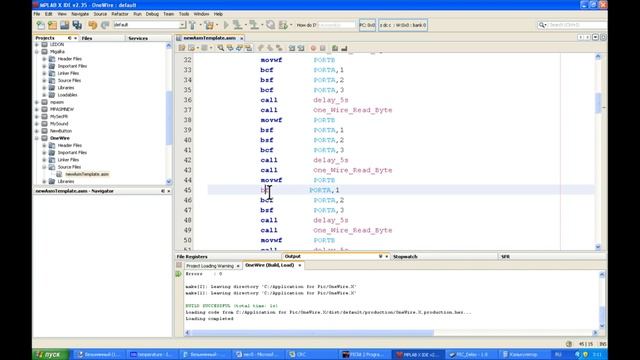Click the Read Device Memory icon
This screenshot has height=360, width=640.
pos(254,25)
